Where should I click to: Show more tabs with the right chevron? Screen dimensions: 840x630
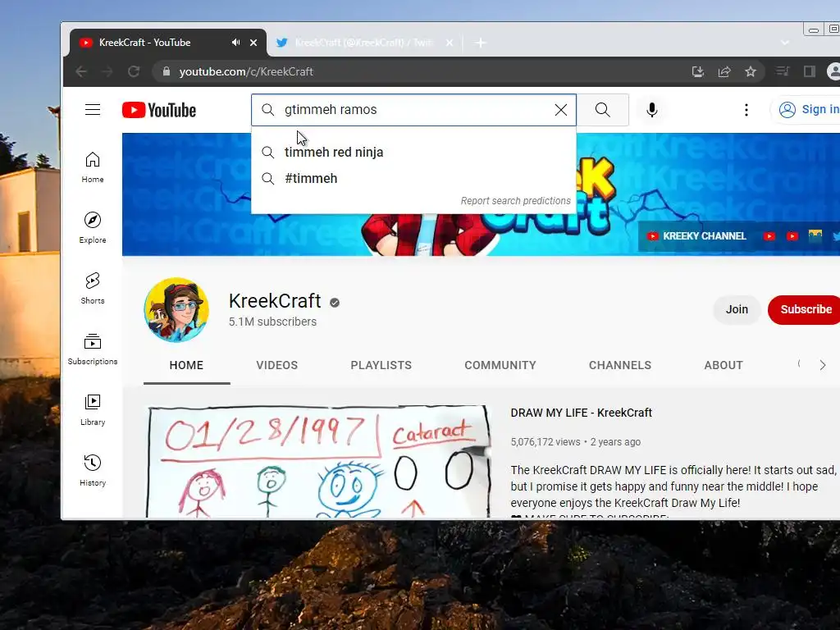[x=822, y=365]
